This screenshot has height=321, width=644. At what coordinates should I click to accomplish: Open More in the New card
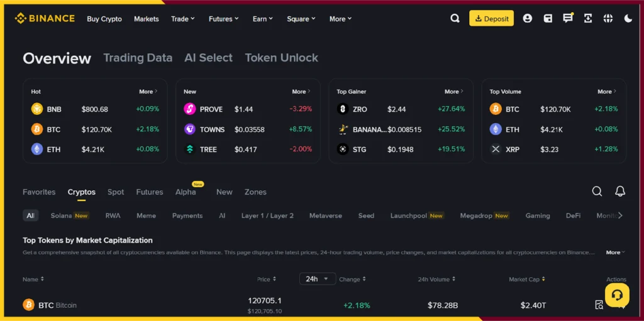[301, 92]
